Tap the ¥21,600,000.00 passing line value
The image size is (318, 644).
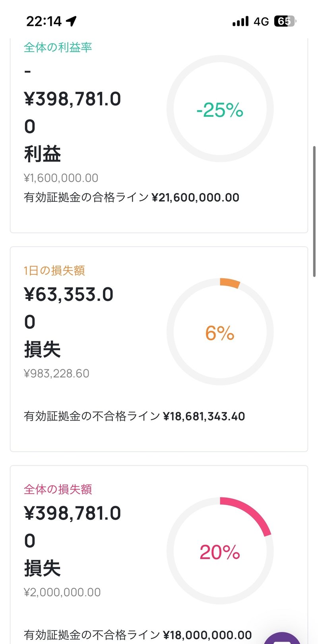point(195,198)
